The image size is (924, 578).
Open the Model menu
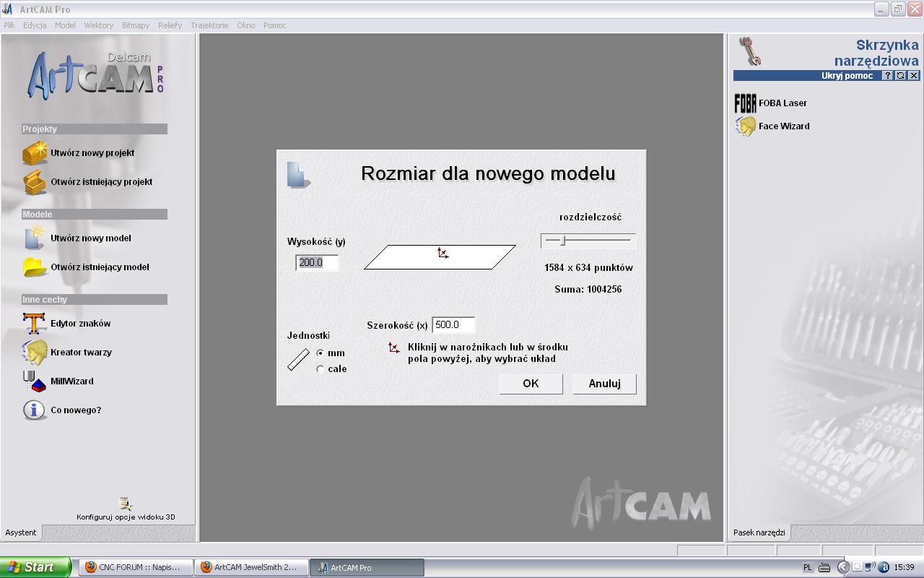point(65,25)
